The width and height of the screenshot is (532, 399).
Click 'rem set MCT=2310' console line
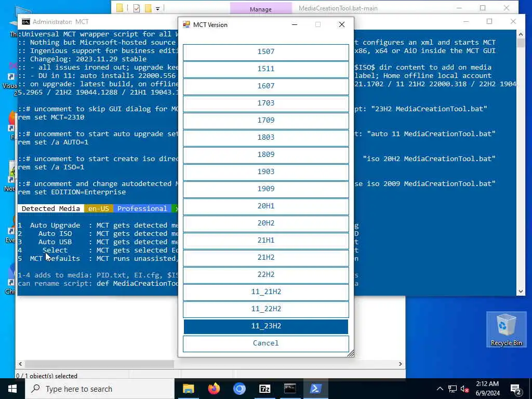(x=51, y=117)
